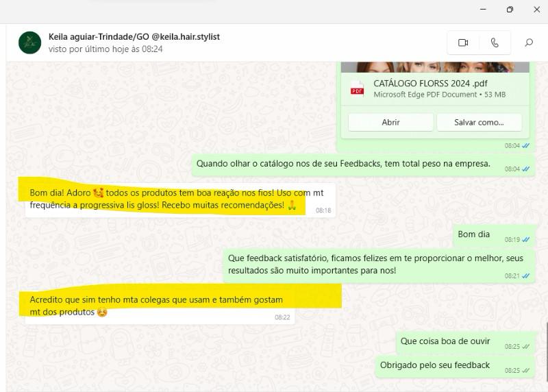Click read receipt ticks on "Obrigado" message
The width and height of the screenshot is (548, 392).
click(526, 371)
